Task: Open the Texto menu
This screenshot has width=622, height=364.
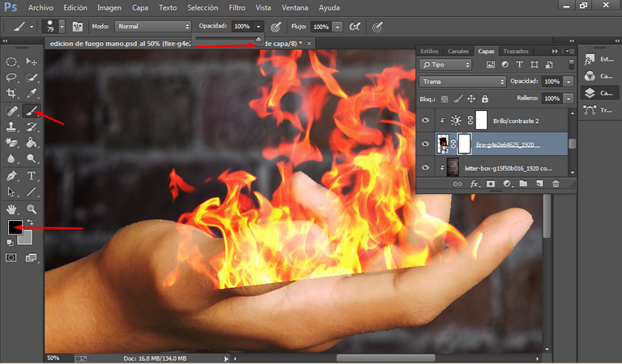Action: point(168,7)
